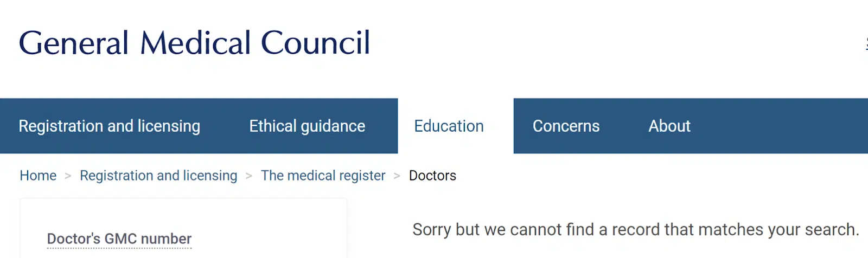Click the Doctor's GMC number label
Screen dimensions: 868x258
pyautogui.click(x=119, y=238)
